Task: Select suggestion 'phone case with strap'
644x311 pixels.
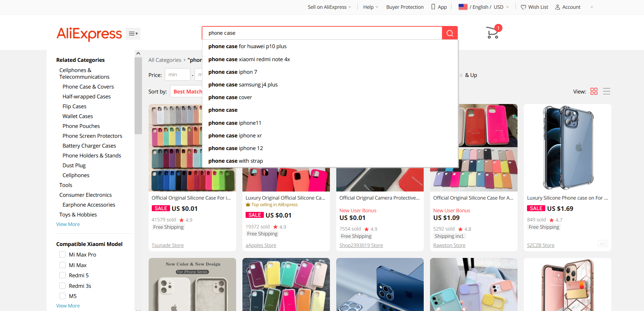Action: (x=330, y=161)
